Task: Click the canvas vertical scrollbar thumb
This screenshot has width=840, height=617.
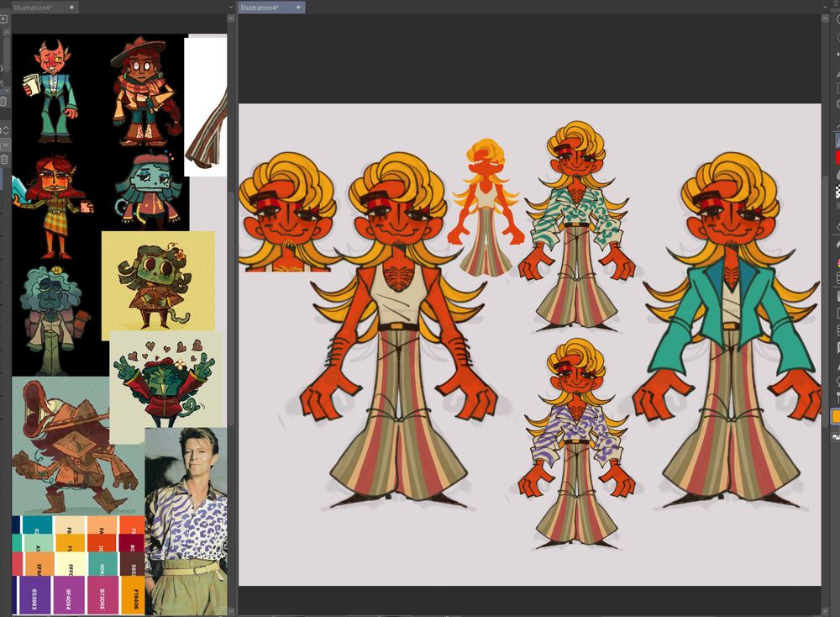Action: click(x=825, y=300)
